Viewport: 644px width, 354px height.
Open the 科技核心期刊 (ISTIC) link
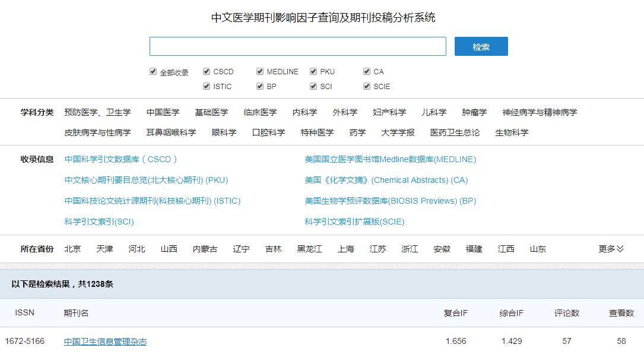pos(153,201)
